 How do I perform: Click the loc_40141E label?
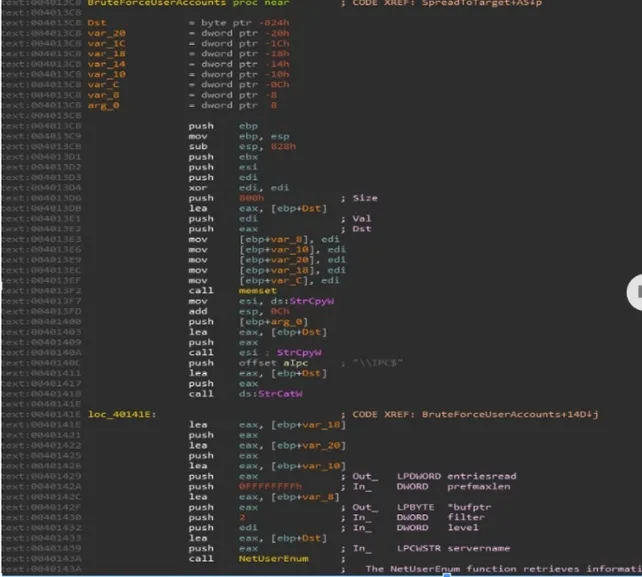(x=122, y=414)
